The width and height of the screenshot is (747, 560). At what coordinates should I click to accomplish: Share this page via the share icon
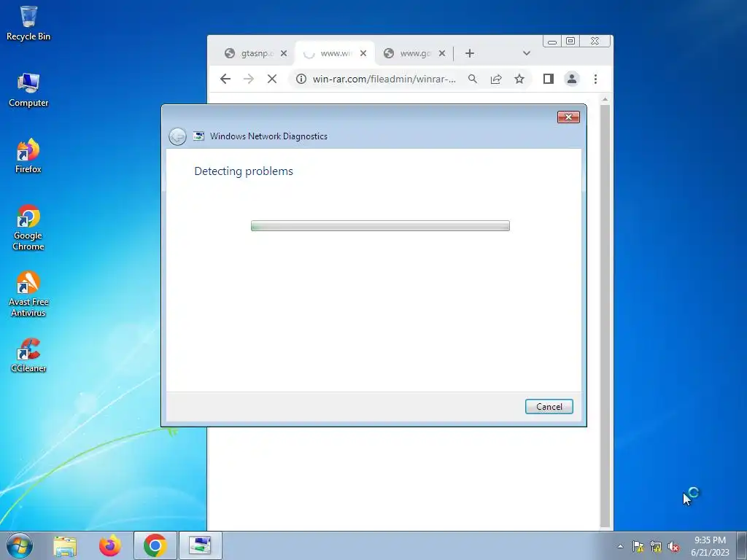point(496,79)
